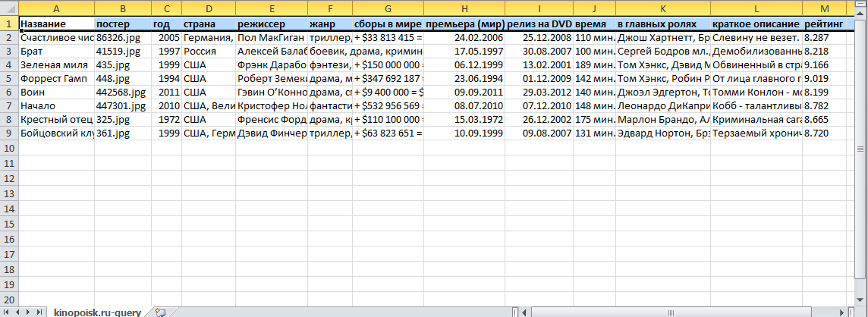This screenshot has height=317, width=868.
Task: Click the 'время' header cell
Action: click(x=594, y=24)
